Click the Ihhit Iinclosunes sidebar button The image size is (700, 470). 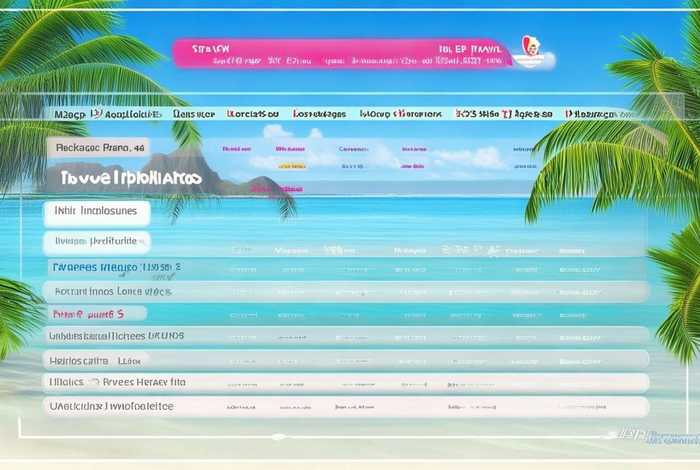(x=97, y=212)
